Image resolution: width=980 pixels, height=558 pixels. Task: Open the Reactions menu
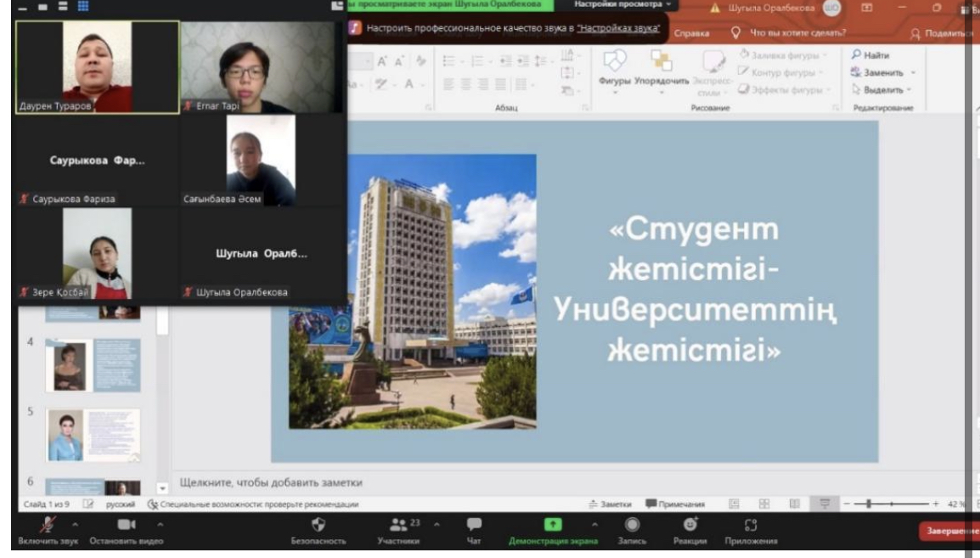[x=690, y=526]
